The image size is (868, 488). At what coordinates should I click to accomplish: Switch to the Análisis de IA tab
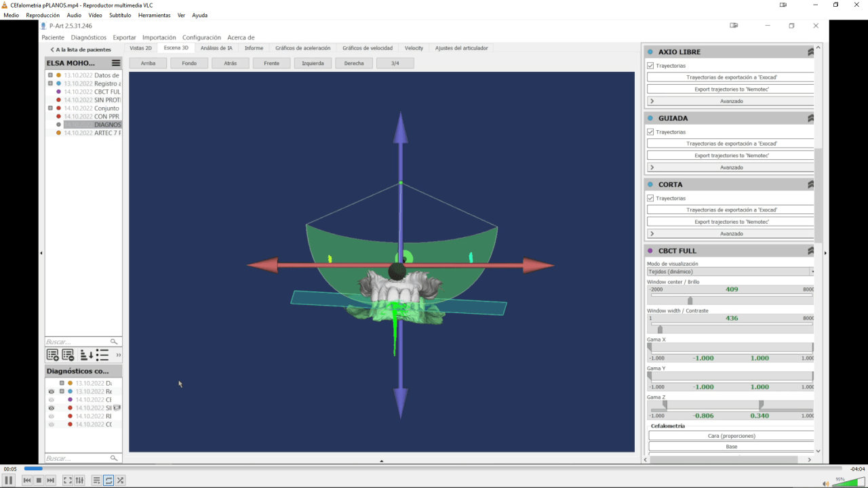216,48
